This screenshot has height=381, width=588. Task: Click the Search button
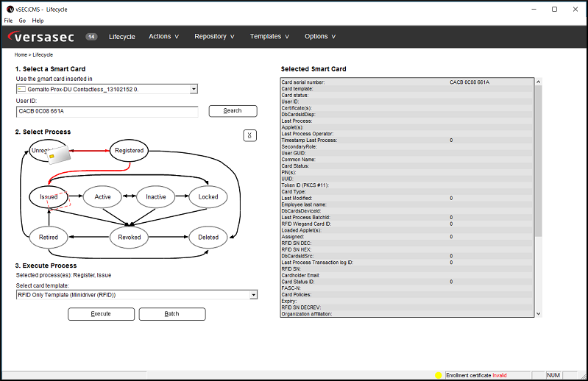click(x=233, y=111)
